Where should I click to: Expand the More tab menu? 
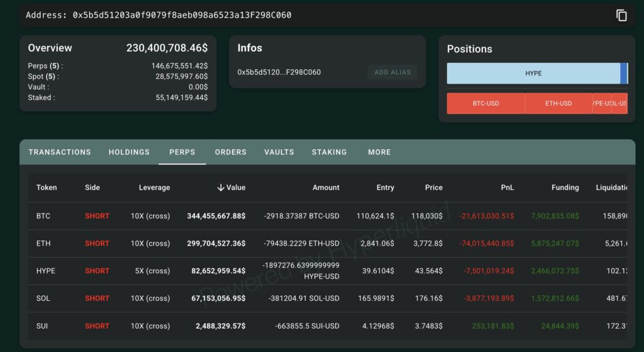(379, 152)
